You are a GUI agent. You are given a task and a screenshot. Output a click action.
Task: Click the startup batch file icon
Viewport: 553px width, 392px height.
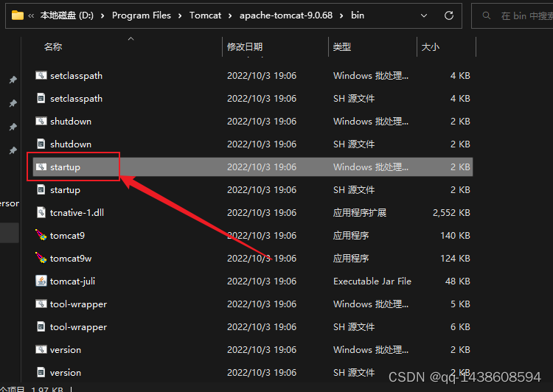coord(41,167)
